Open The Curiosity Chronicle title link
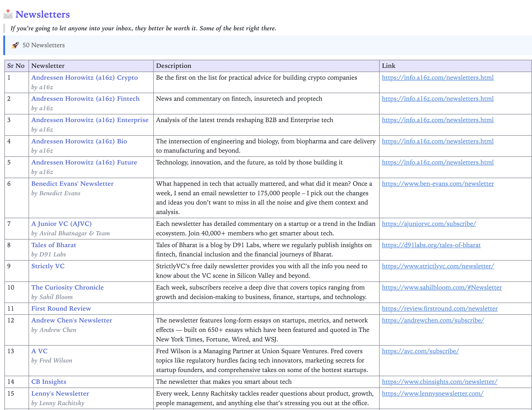Screen dimensions: 532x410 pyautogui.click(x=67, y=288)
